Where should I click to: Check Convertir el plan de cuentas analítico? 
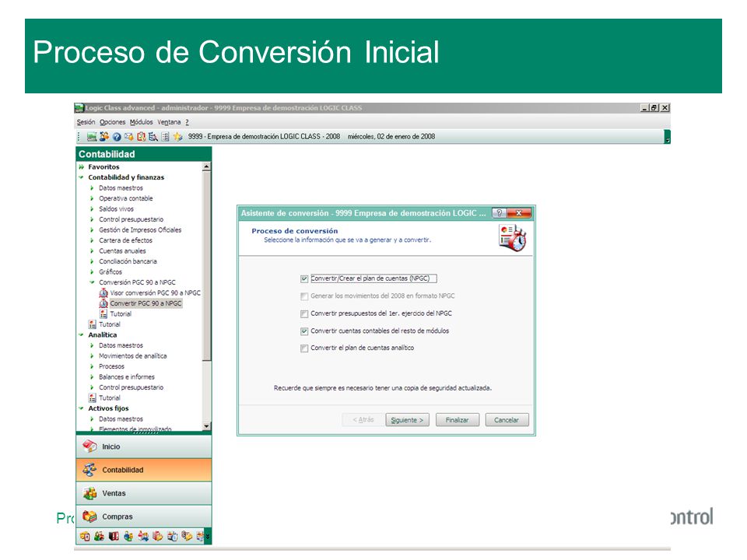(x=304, y=348)
